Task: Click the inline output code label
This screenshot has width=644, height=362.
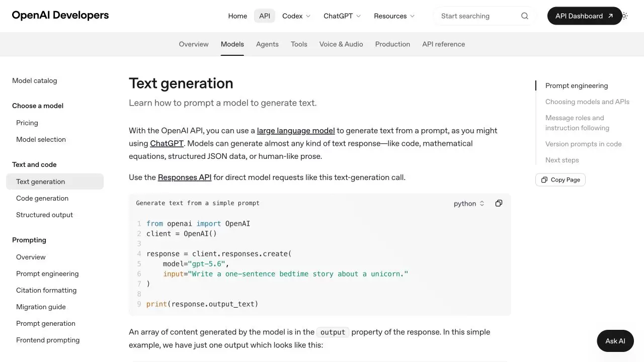Action: coord(333,332)
